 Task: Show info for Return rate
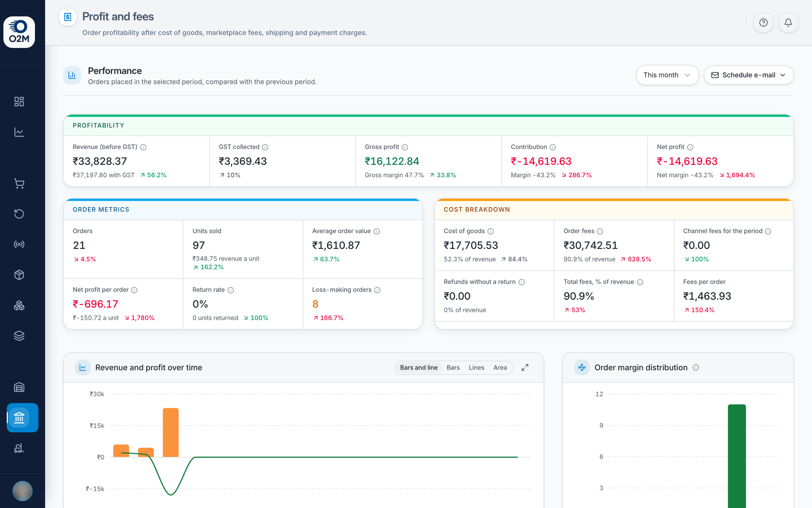(x=231, y=290)
